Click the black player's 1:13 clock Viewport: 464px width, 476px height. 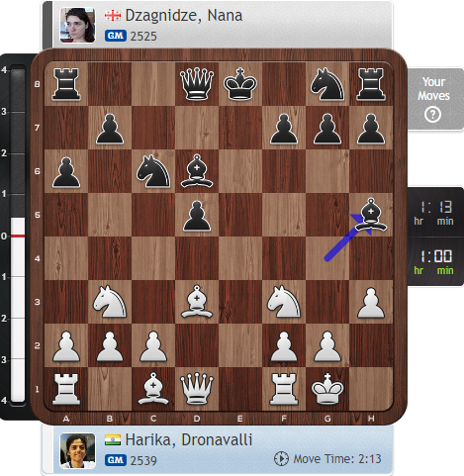[435, 212]
